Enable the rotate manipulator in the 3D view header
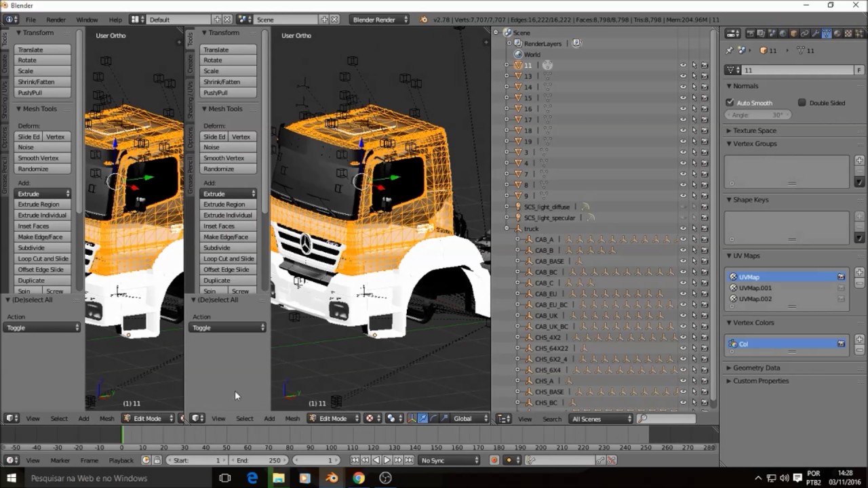Image resolution: width=868 pixels, height=488 pixels. (433, 418)
